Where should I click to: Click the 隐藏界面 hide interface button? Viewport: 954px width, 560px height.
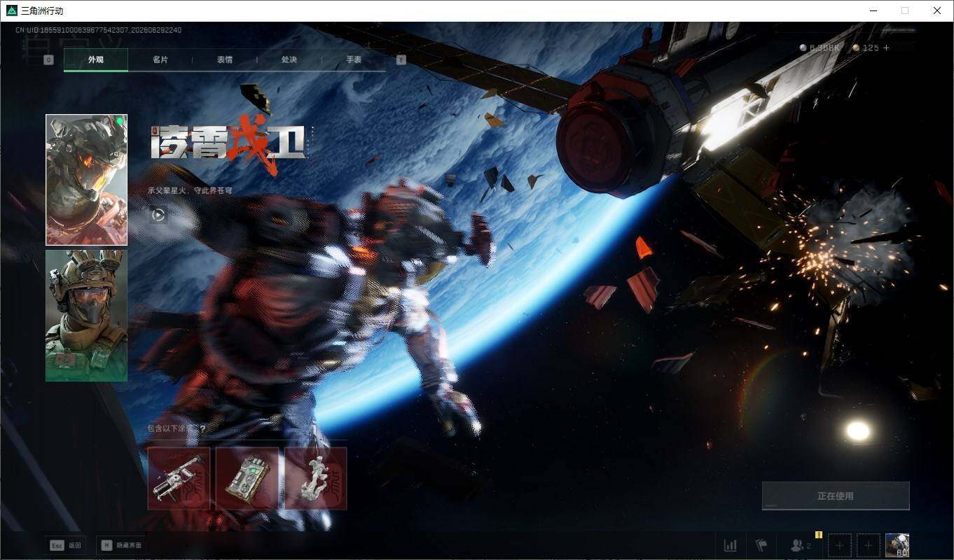pos(122,545)
